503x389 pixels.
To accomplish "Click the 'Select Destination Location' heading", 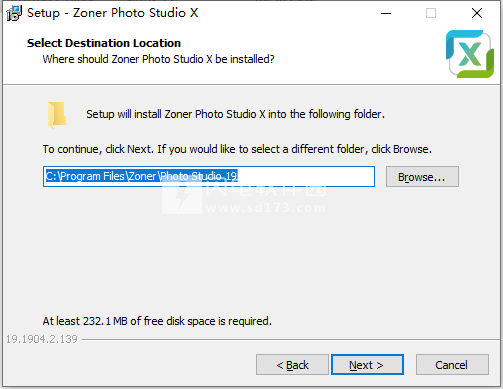I will tap(104, 43).
